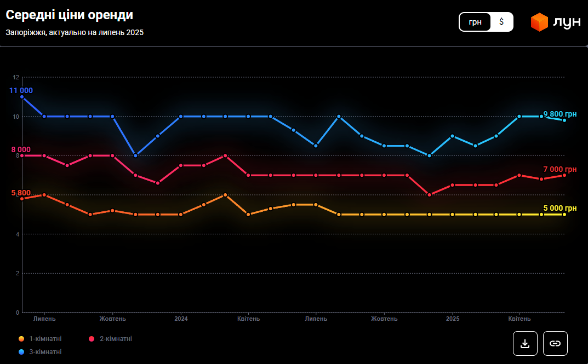Switch currency to dollars ($)
The height and width of the screenshot is (364, 588).
(501, 22)
